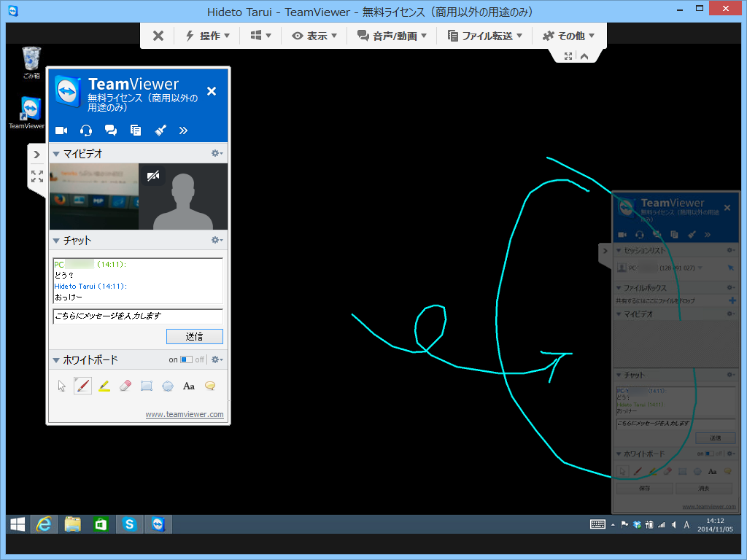
Task: Toggle the crossed-out camera icon on partner video
Action: click(153, 176)
